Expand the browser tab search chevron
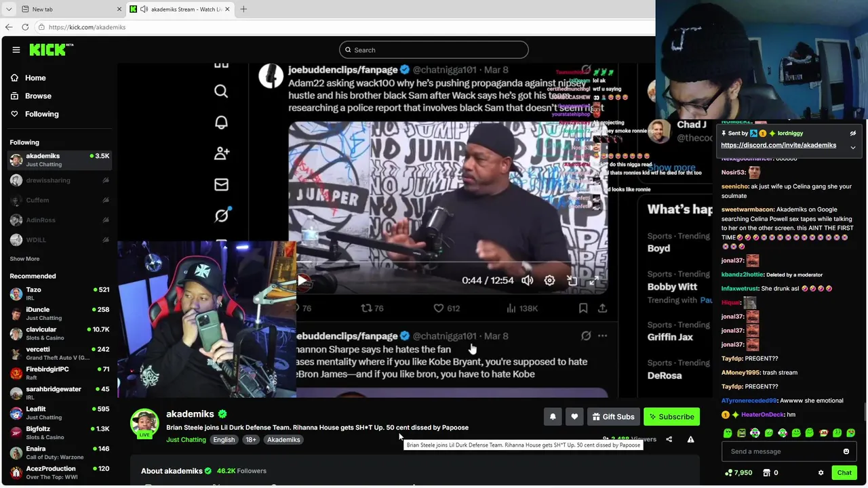 click(9, 9)
